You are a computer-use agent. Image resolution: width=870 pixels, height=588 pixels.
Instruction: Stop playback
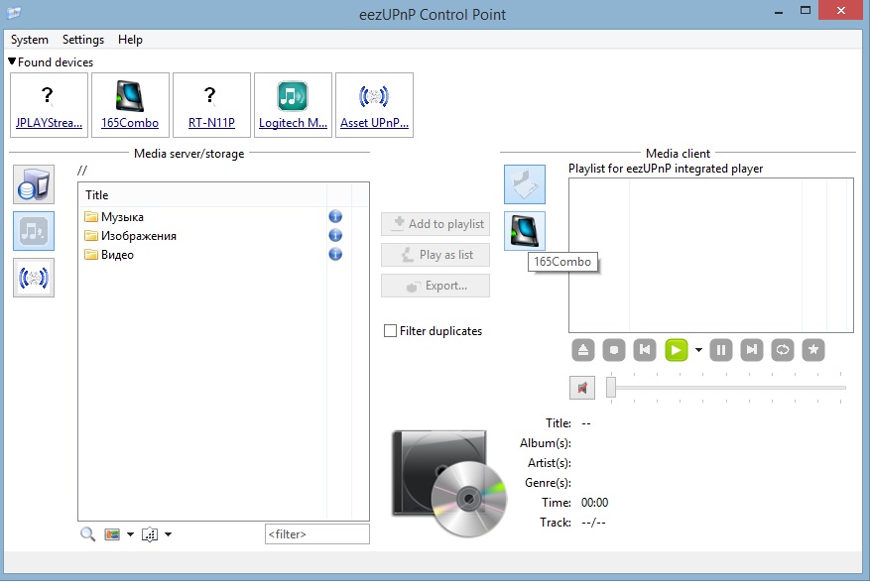tap(614, 350)
